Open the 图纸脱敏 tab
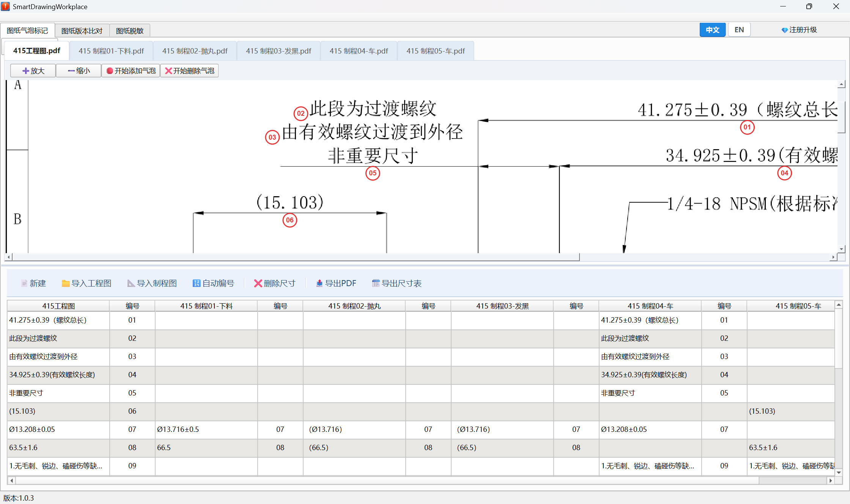Image resolution: width=850 pixels, height=504 pixels. (x=130, y=30)
